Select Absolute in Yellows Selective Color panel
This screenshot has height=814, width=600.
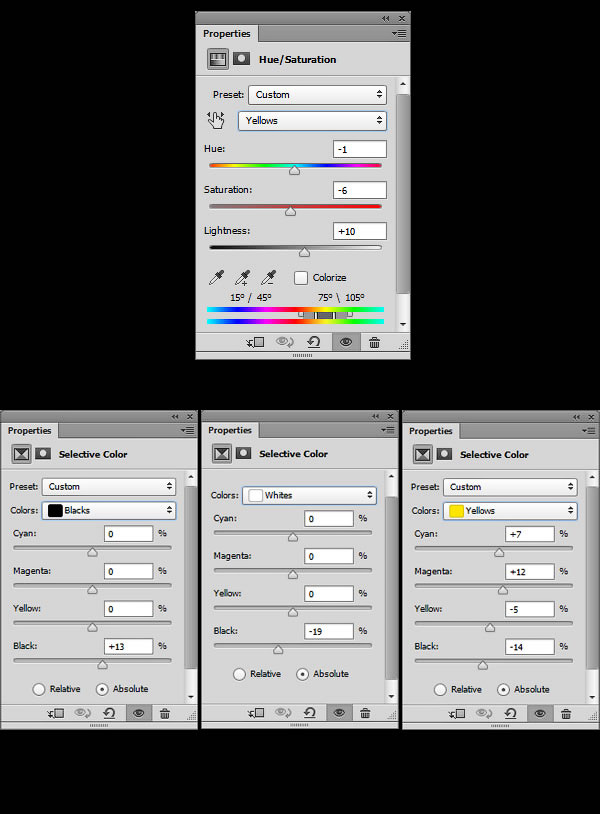[503, 689]
